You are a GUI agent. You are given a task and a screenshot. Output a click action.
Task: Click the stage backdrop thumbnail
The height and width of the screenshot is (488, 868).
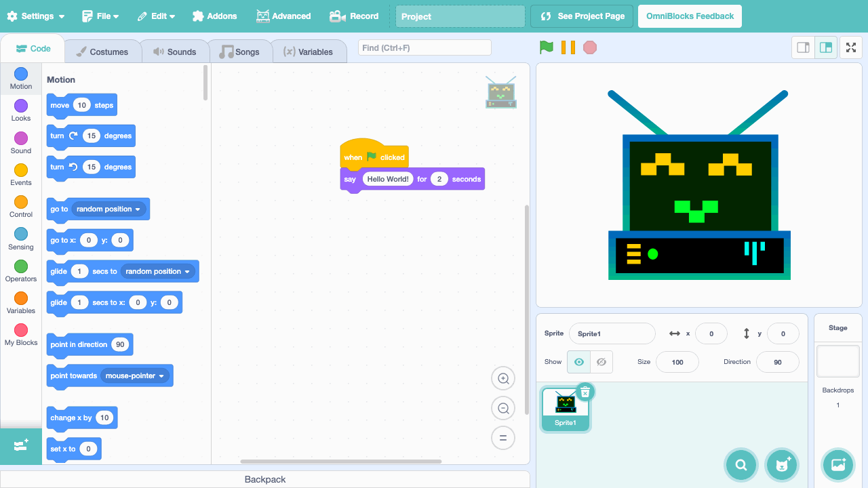click(838, 361)
